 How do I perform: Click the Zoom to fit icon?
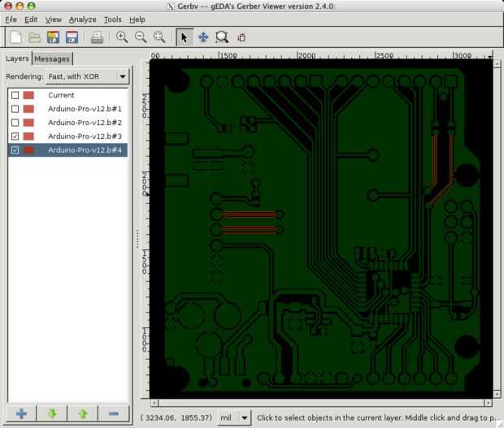click(x=159, y=37)
